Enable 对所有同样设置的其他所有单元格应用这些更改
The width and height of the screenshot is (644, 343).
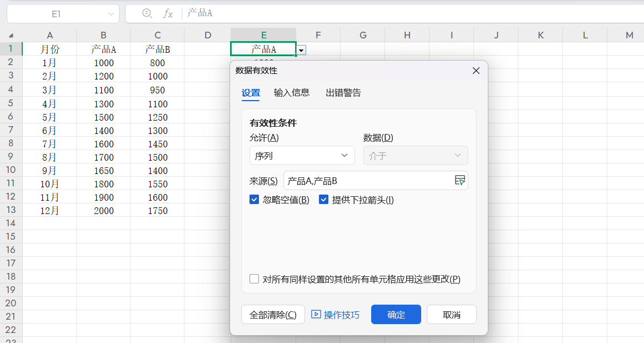click(254, 279)
